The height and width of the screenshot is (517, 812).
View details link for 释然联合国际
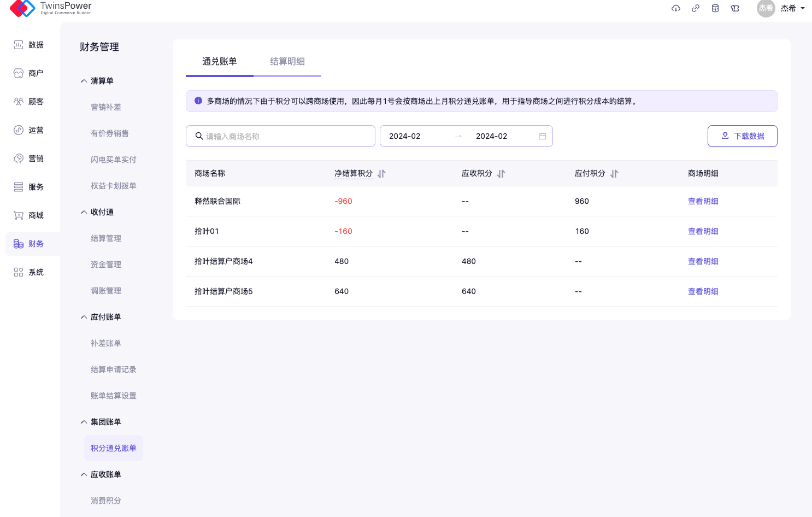click(x=703, y=201)
